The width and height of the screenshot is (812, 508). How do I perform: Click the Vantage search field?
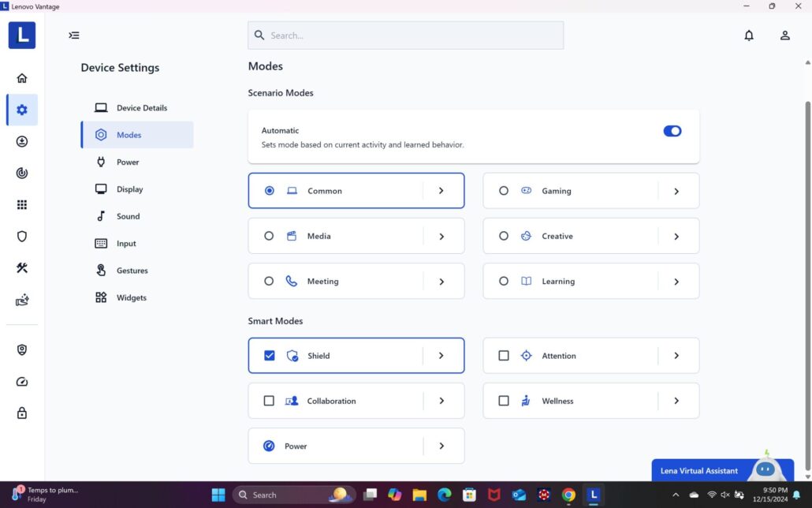(405, 35)
